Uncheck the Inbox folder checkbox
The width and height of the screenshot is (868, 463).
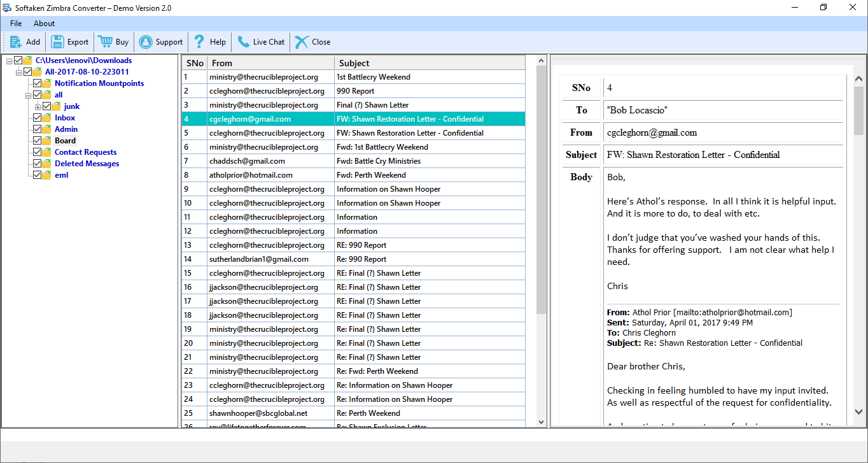click(x=37, y=118)
